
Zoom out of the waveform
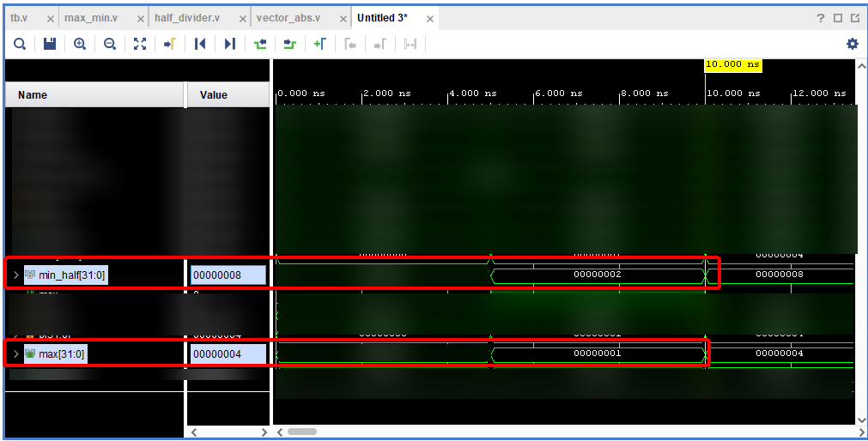[110, 44]
